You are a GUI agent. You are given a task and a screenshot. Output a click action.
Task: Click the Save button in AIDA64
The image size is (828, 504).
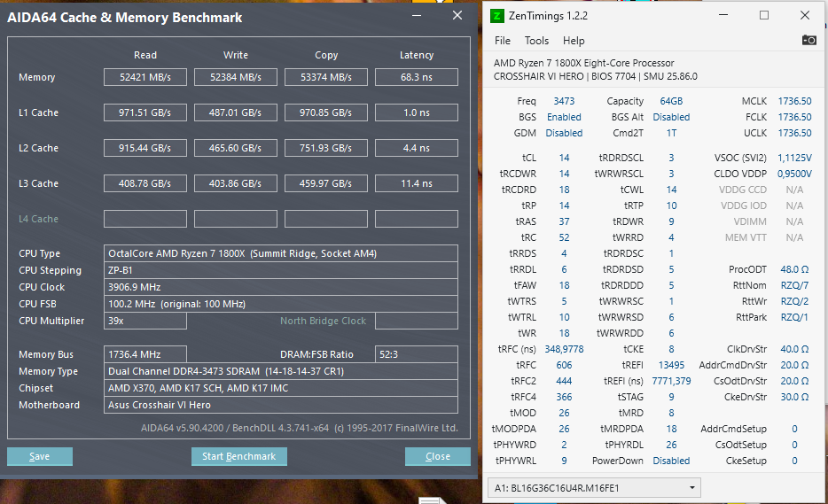coord(40,456)
